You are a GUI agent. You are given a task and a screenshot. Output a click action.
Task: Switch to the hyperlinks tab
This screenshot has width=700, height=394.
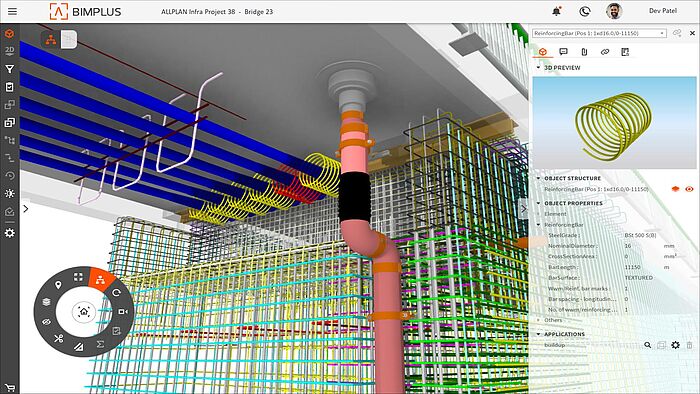tap(605, 52)
